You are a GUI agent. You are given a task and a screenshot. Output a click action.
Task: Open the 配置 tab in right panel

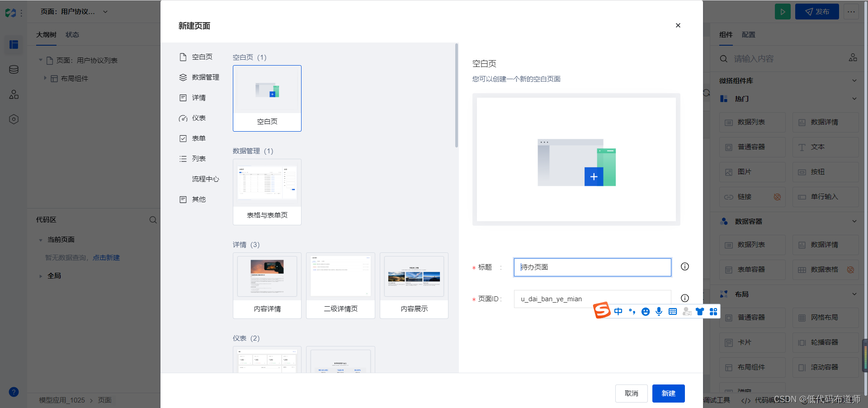748,34
